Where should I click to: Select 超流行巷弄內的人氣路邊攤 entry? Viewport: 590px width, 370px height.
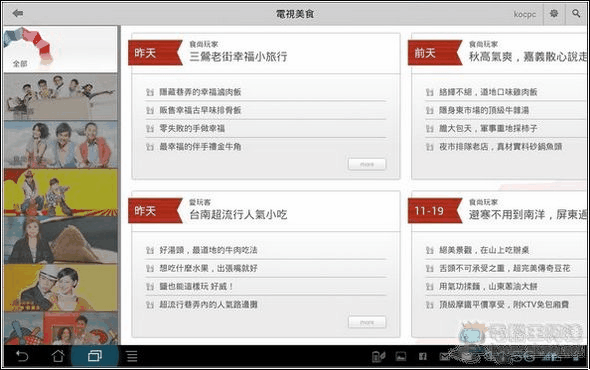pyautogui.click(x=208, y=305)
